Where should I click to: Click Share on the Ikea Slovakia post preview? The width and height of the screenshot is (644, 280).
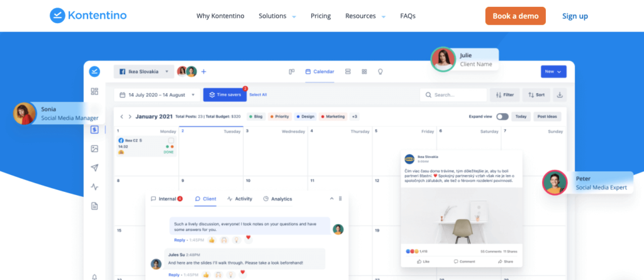click(505, 262)
